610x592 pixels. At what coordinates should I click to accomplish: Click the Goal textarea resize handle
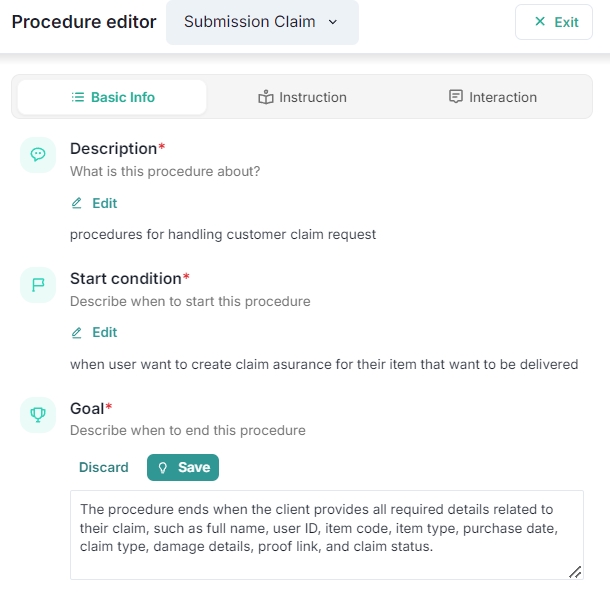(x=575, y=572)
